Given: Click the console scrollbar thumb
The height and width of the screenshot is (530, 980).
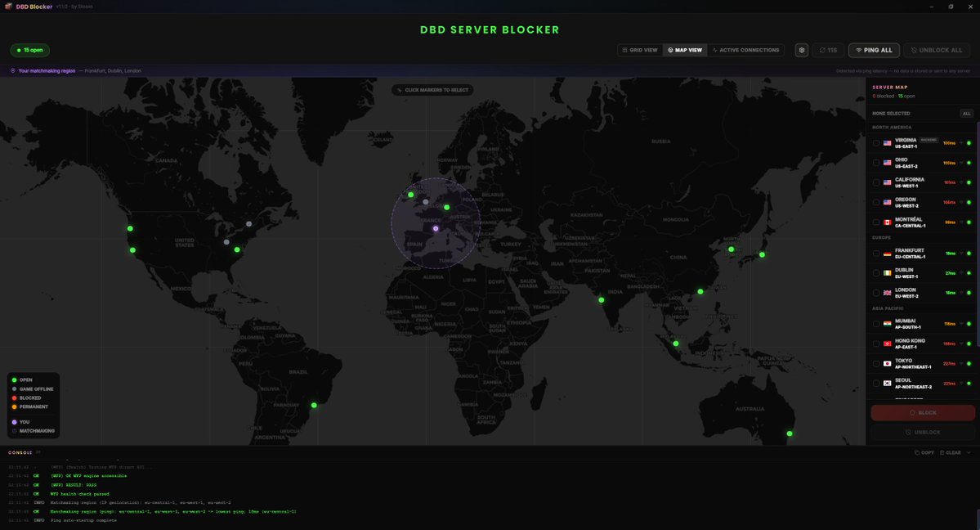Looking at the screenshot, I should (x=978, y=519).
